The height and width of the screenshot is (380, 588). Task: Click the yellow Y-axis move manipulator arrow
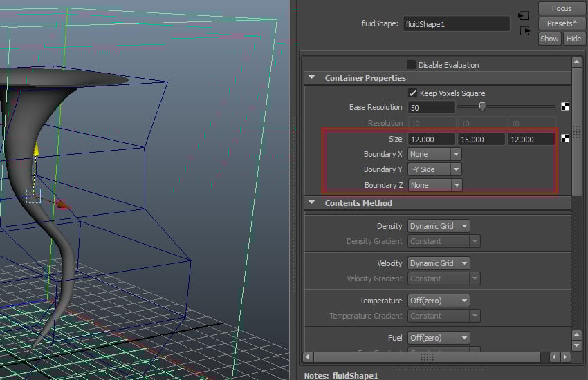37,148
